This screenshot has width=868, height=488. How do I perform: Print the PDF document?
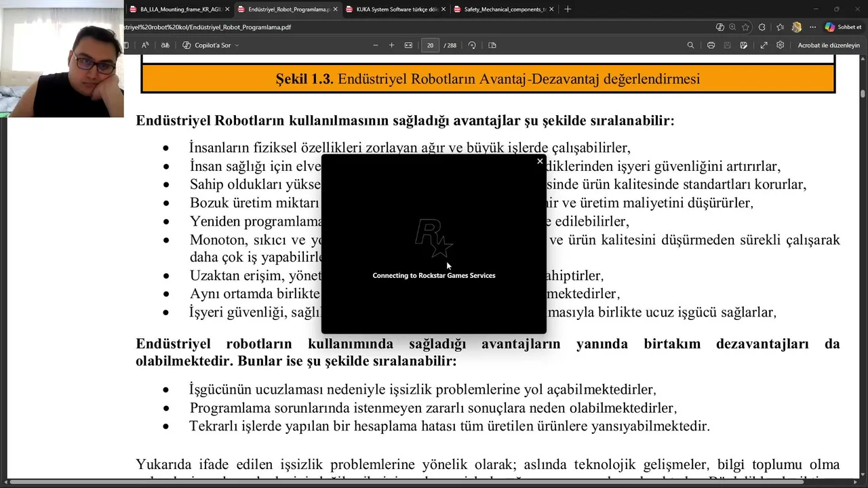click(711, 45)
